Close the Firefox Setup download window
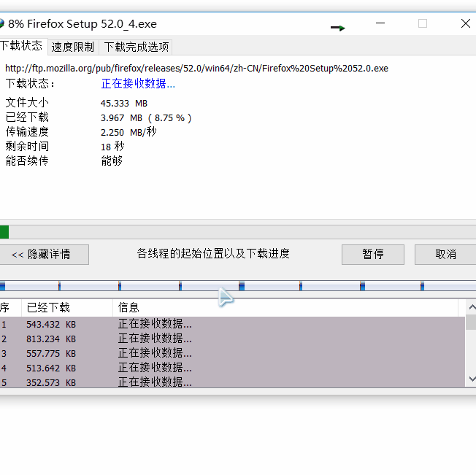Image resolution: width=476 pixels, height=475 pixels. click(465, 23)
